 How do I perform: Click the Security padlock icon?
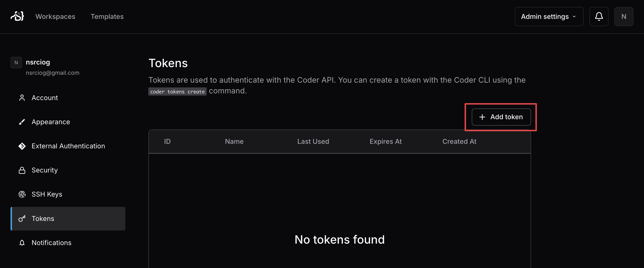coord(22,170)
